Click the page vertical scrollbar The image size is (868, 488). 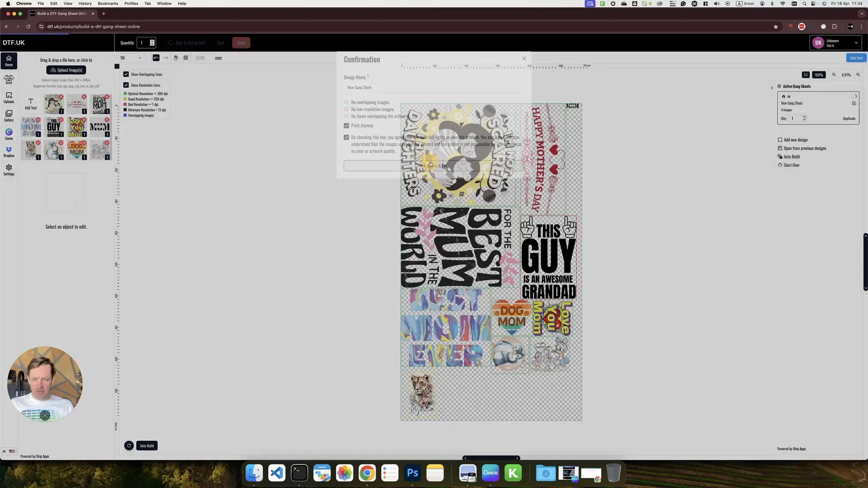pyautogui.click(x=865, y=262)
